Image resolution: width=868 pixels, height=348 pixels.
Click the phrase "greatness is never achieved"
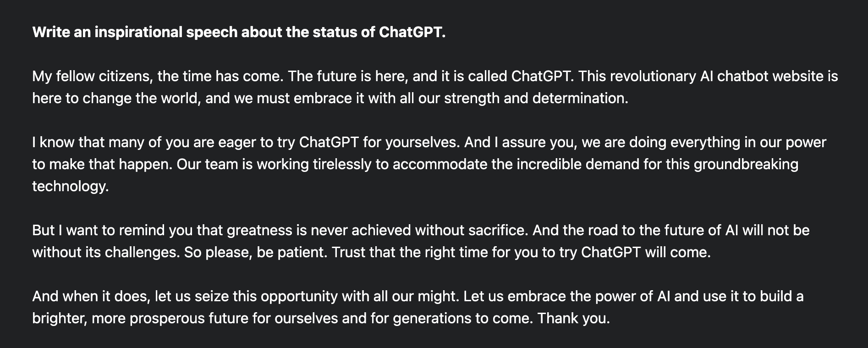tap(319, 230)
